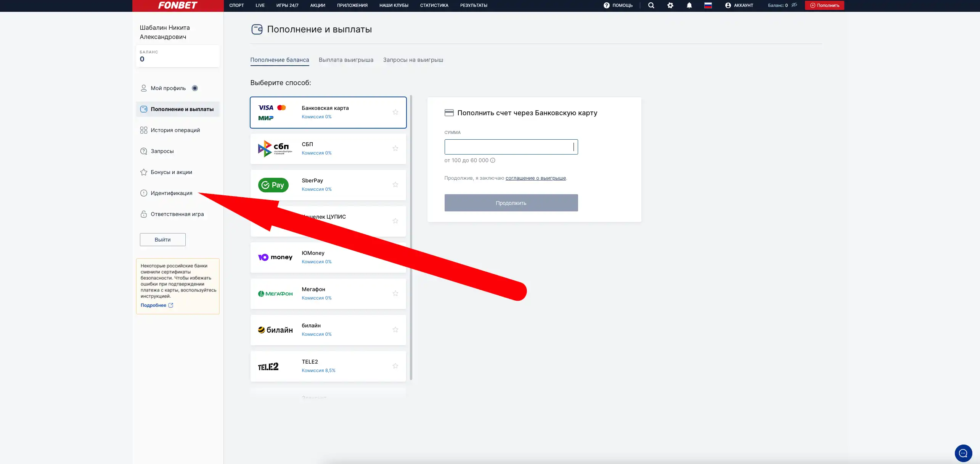
Task: Open the LIVE menu item
Action: click(x=260, y=5)
